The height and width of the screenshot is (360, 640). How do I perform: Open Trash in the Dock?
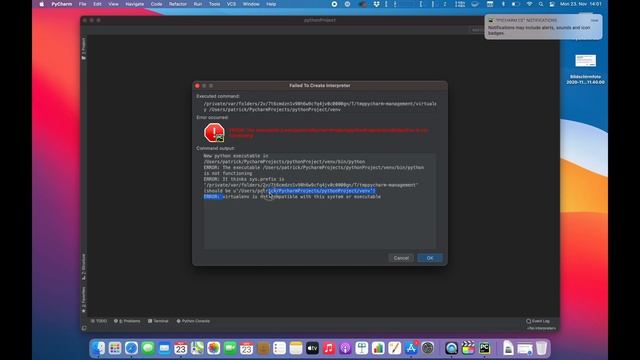[541, 348]
